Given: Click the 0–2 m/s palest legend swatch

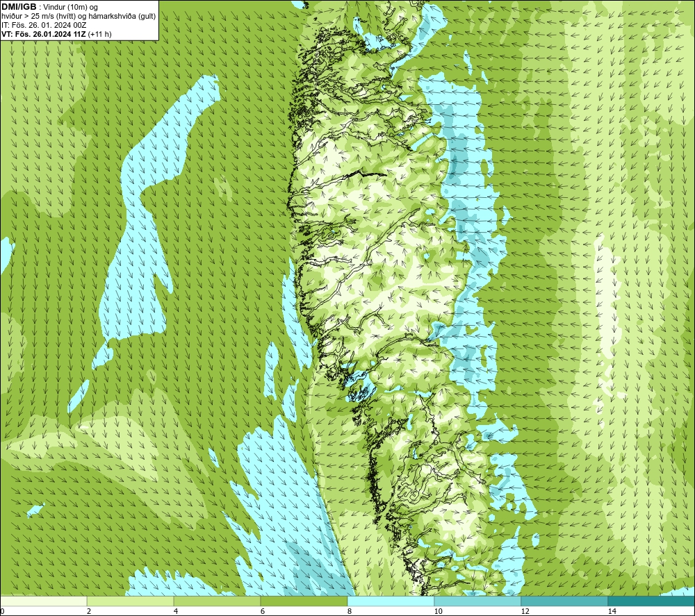Looking at the screenshot, I should 43,601.
